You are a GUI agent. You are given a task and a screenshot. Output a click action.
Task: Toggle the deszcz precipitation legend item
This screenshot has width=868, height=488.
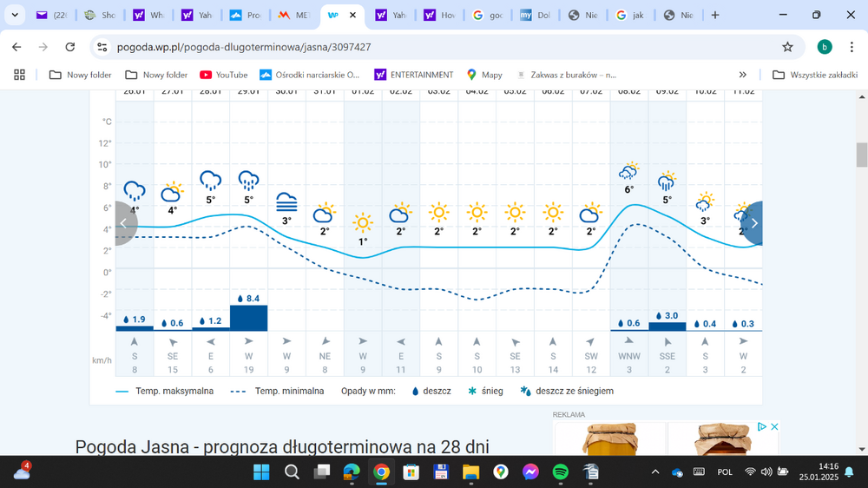point(430,392)
